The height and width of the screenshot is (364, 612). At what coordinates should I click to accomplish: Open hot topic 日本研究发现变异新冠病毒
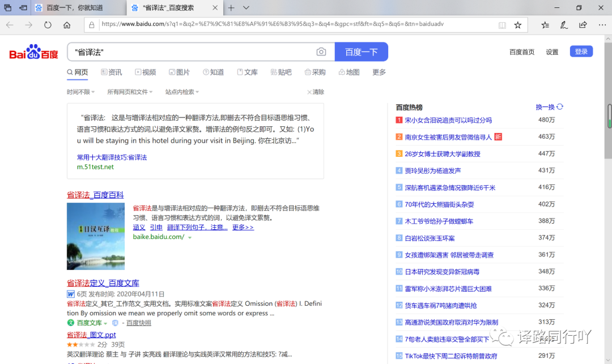coord(442,272)
